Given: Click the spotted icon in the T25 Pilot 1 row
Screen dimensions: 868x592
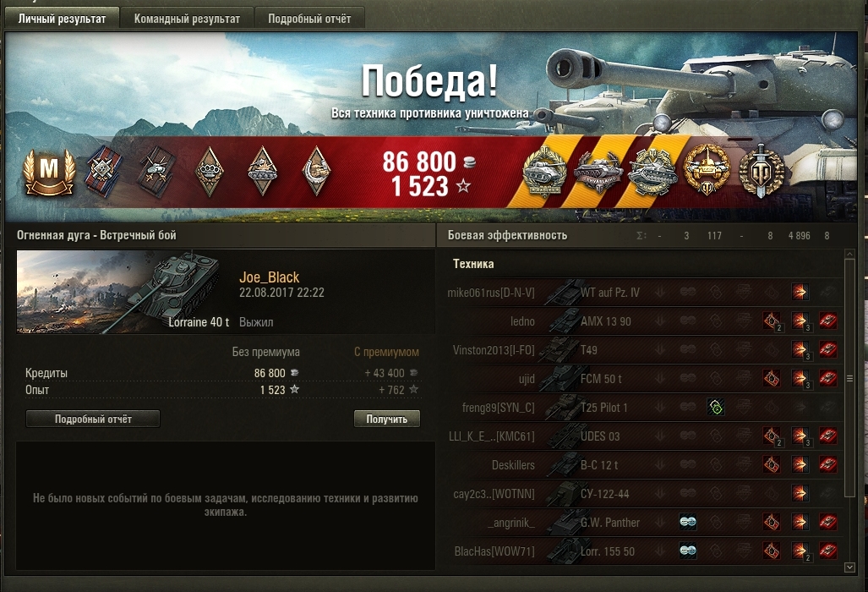Looking at the screenshot, I should [x=716, y=408].
